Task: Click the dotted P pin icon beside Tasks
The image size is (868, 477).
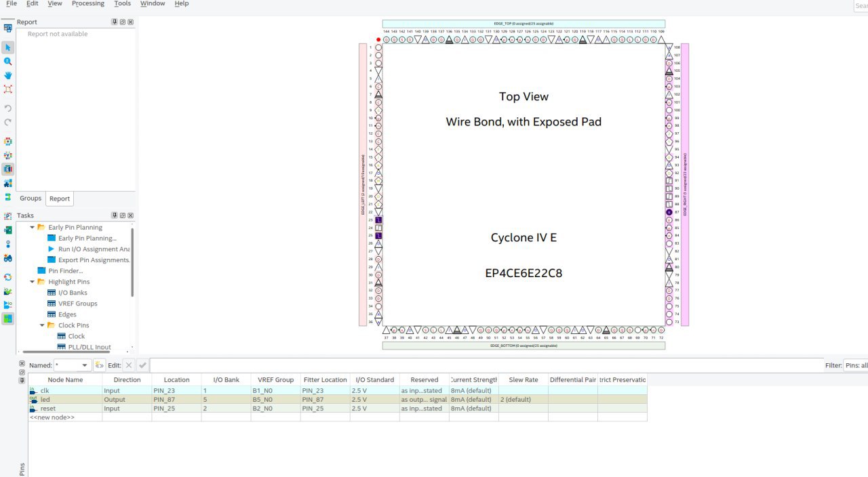Action: (8, 216)
